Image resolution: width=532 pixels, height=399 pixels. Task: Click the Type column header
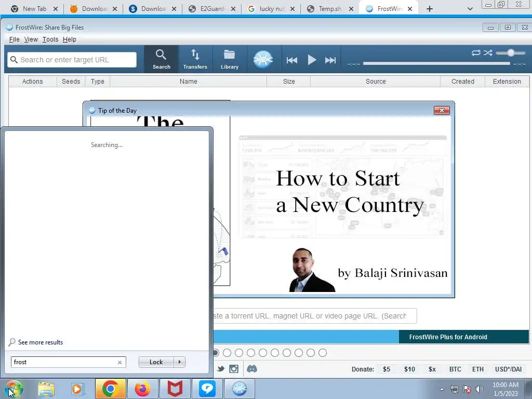[x=97, y=82]
